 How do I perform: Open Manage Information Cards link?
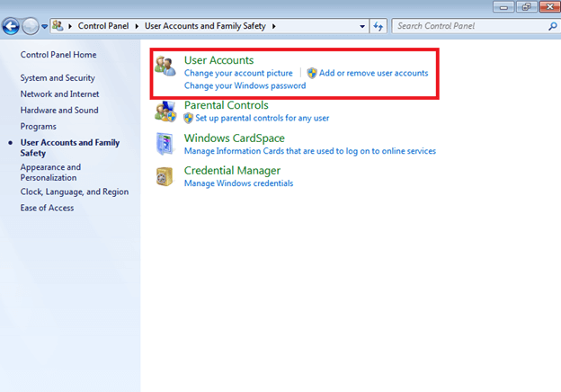pyautogui.click(x=310, y=151)
